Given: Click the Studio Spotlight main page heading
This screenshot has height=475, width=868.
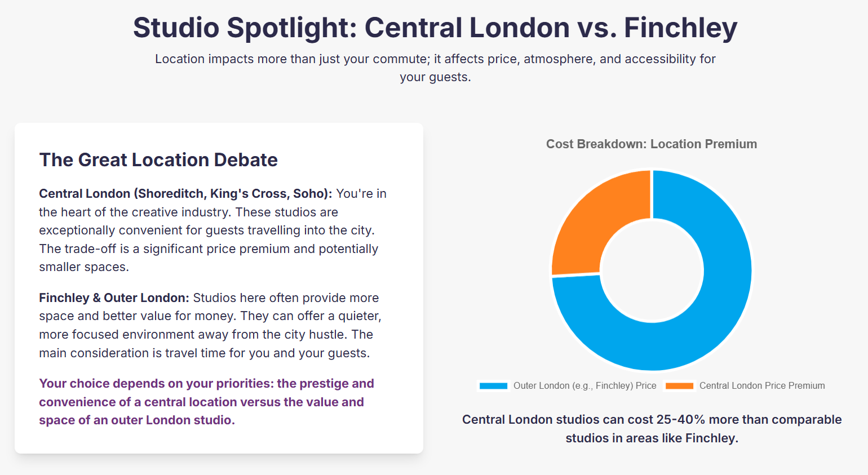Looking at the screenshot, I should pyautogui.click(x=435, y=28).
